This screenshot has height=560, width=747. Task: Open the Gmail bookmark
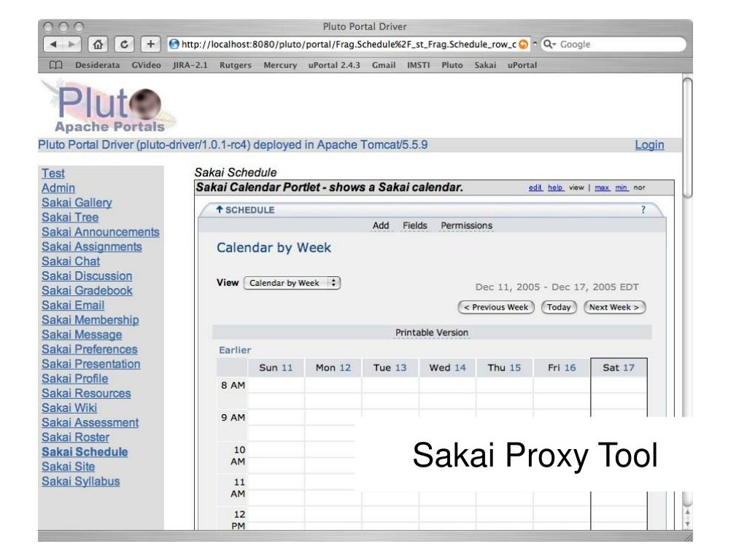384,65
